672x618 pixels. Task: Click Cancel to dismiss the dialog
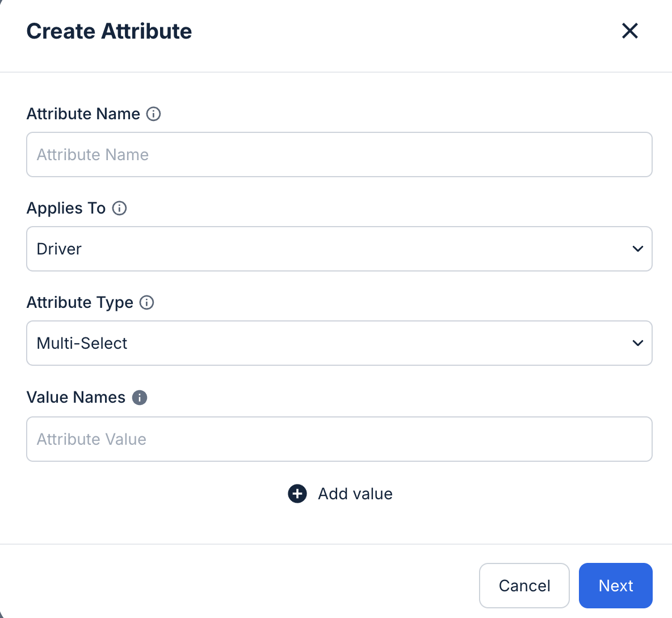coord(524,586)
